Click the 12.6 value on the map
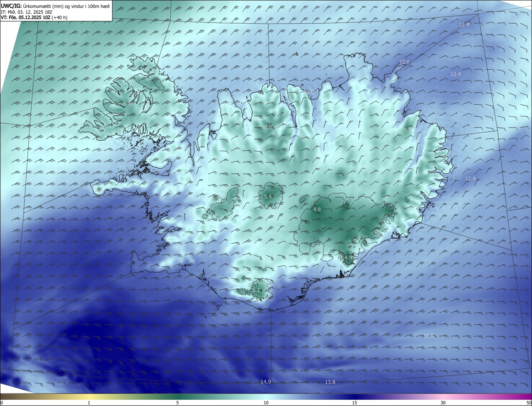 [x=404, y=62]
